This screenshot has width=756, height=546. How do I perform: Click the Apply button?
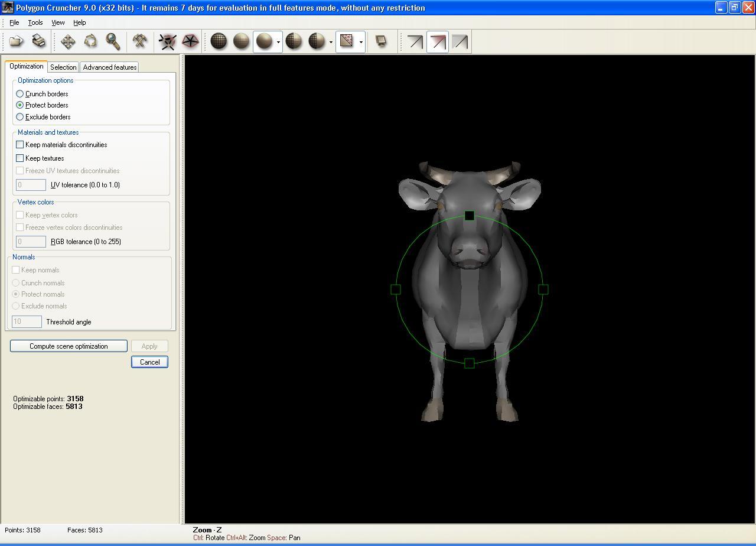click(x=149, y=346)
